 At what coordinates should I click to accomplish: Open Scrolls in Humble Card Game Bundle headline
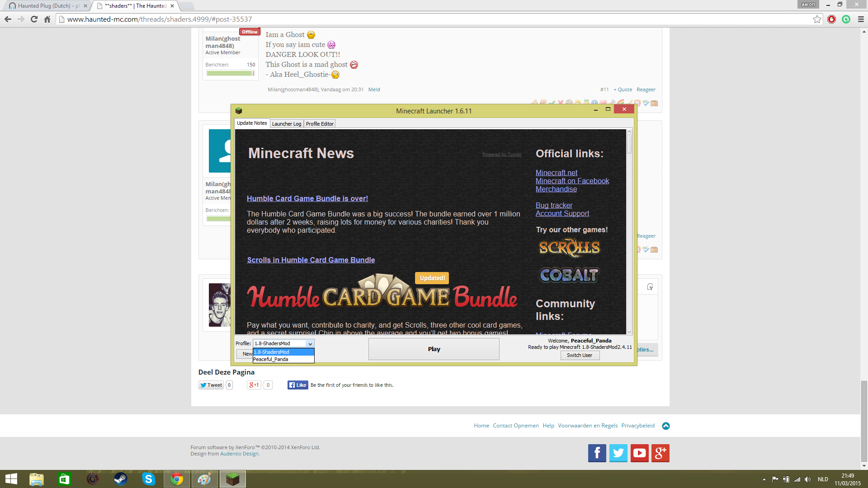[x=311, y=260]
